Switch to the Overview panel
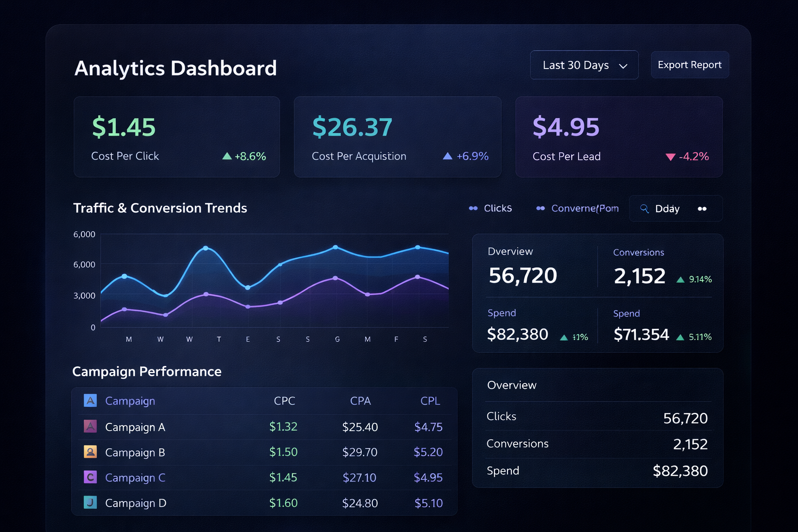The image size is (798, 532). (x=510, y=251)
